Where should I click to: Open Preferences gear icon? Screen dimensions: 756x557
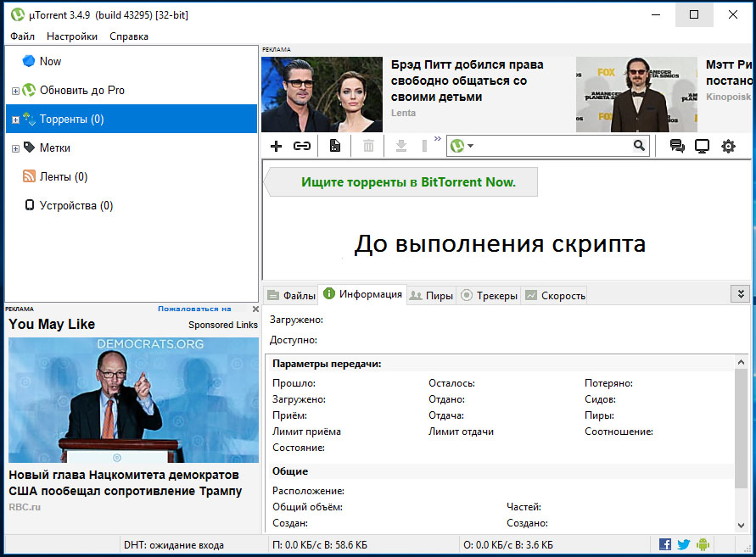(728, 146)
